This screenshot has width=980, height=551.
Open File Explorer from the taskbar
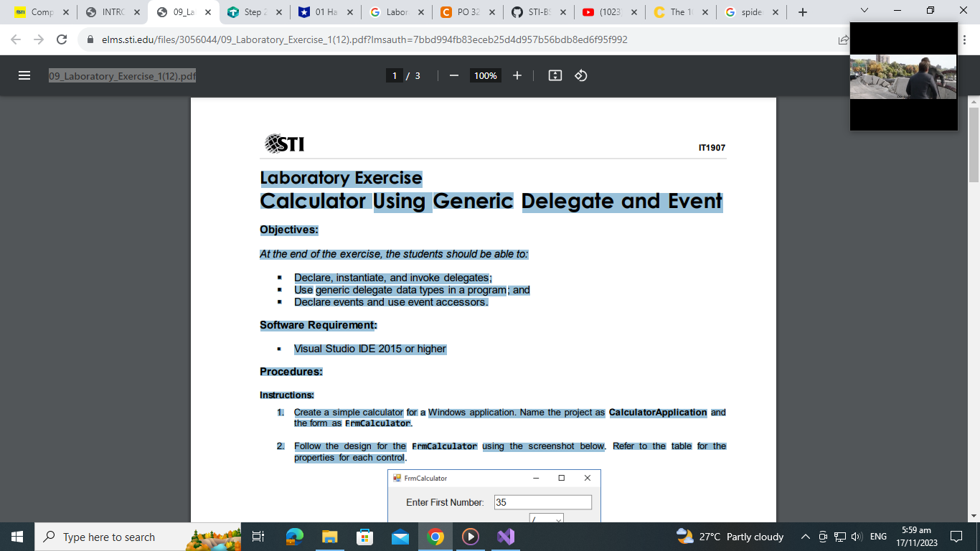tap(329, 537)
